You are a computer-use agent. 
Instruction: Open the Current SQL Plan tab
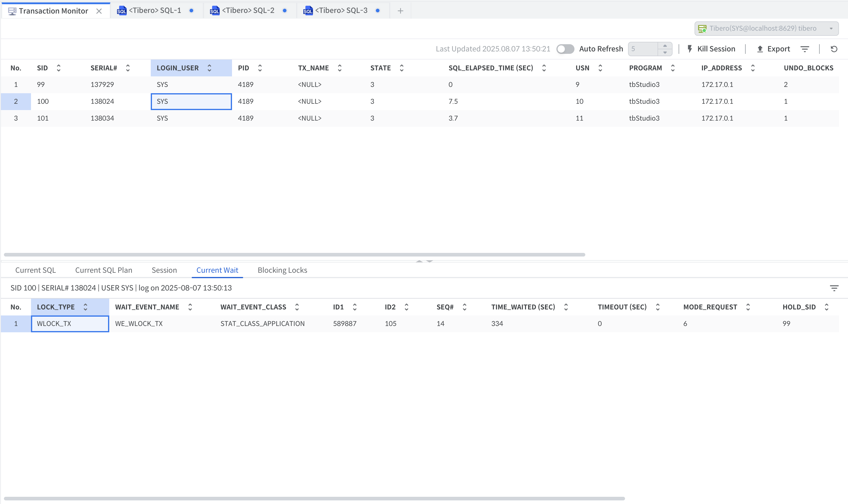(x=104, y=270)
